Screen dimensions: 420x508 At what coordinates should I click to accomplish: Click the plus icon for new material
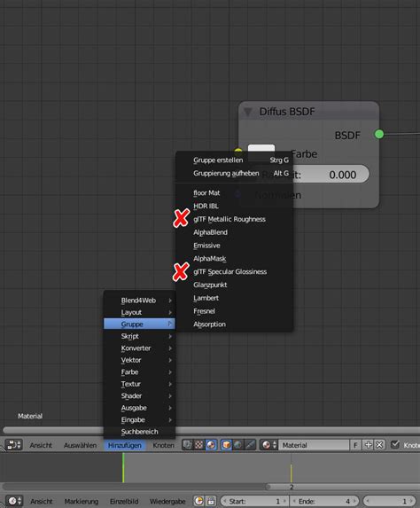368,445
